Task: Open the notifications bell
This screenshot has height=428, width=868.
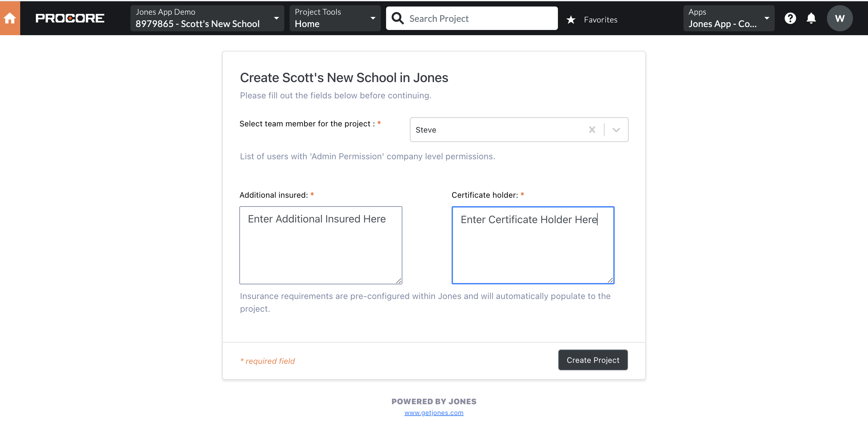Action: pyautogui.click(x=811, y=18)
